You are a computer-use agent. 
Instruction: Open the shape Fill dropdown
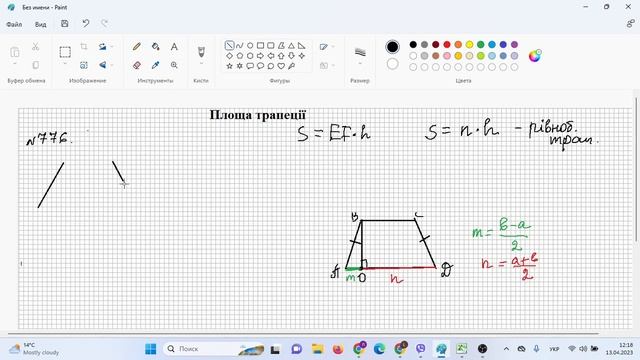[328, 65]
